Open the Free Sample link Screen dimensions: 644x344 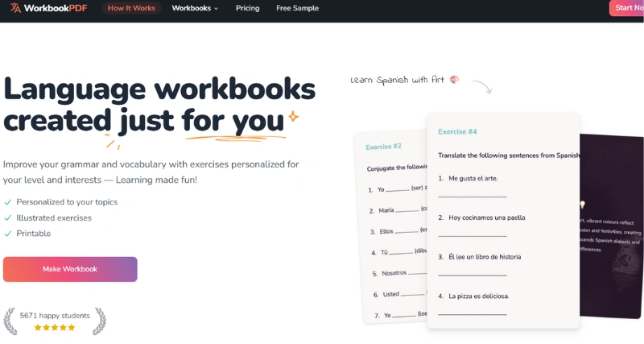point(297,8)
